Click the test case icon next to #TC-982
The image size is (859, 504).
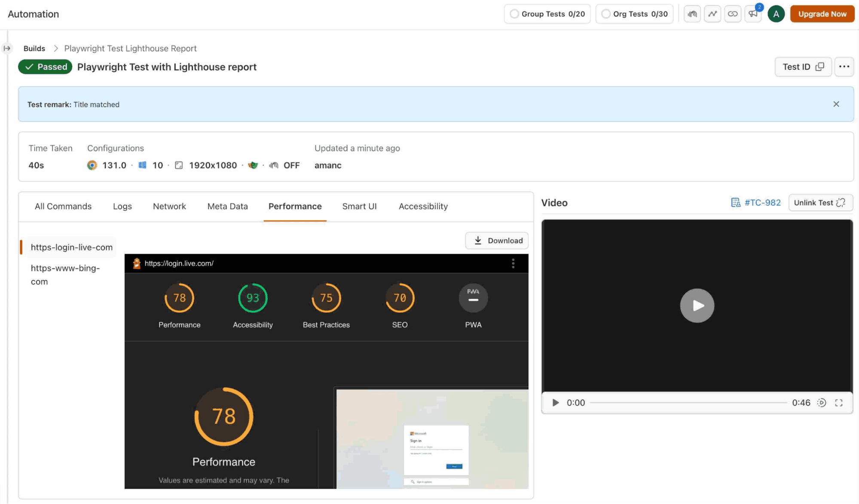coord(736,202)
